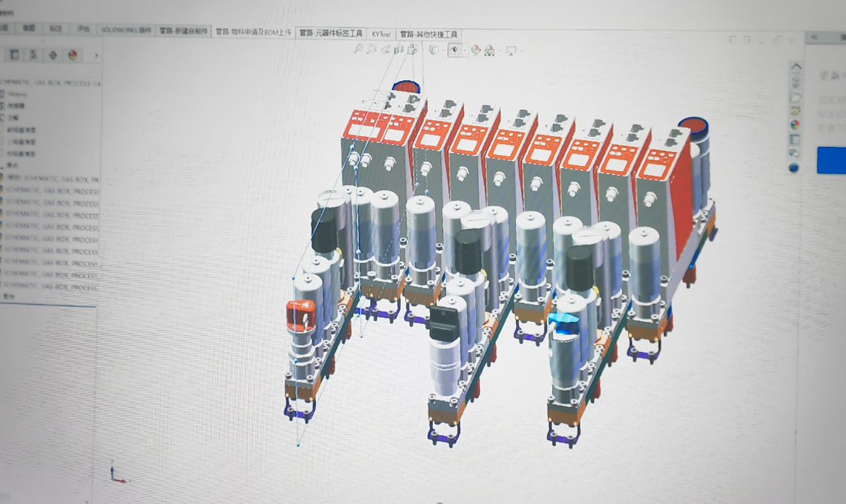This screenshot has height=504, width=846.
Task: Click the Hide/Show Items dropdown arrow
Action: (x=465, y=50)
